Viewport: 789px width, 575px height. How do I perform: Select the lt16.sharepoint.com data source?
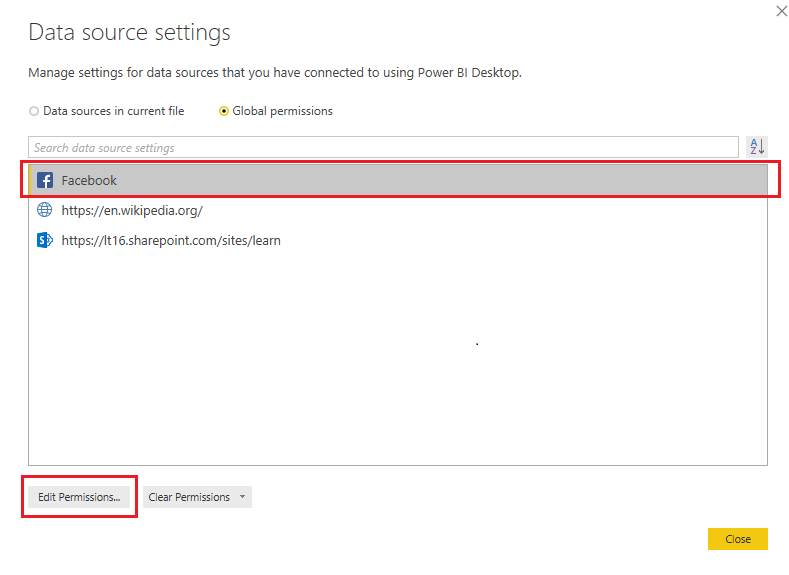click(170, 240)
